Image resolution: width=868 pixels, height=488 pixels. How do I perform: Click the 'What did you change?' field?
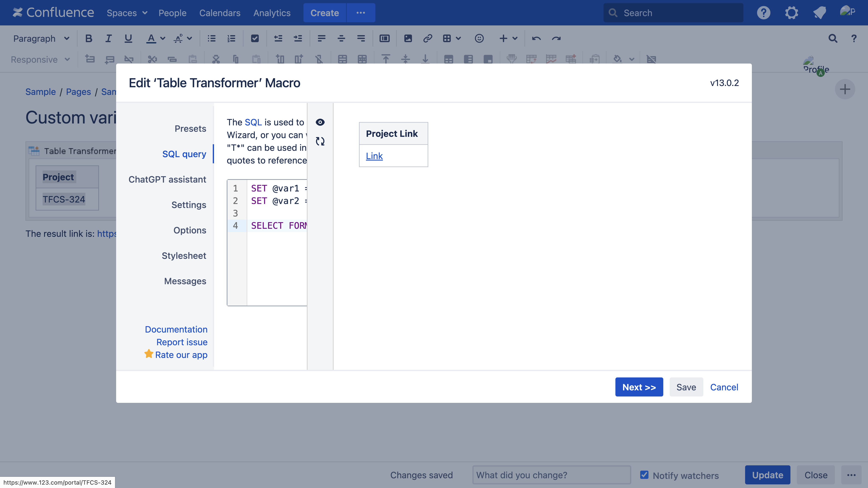(x=551, y=475)
